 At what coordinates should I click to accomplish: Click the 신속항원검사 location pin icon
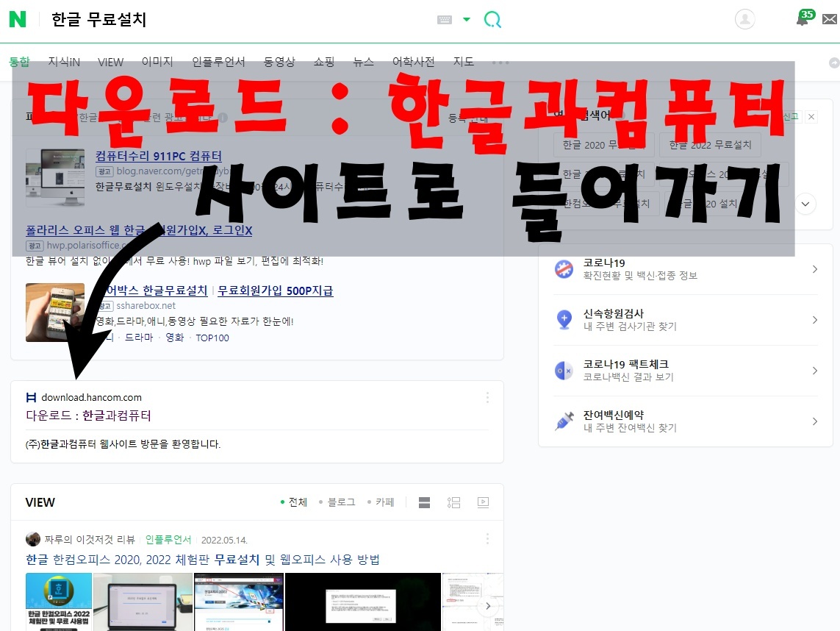coord(564,319)
